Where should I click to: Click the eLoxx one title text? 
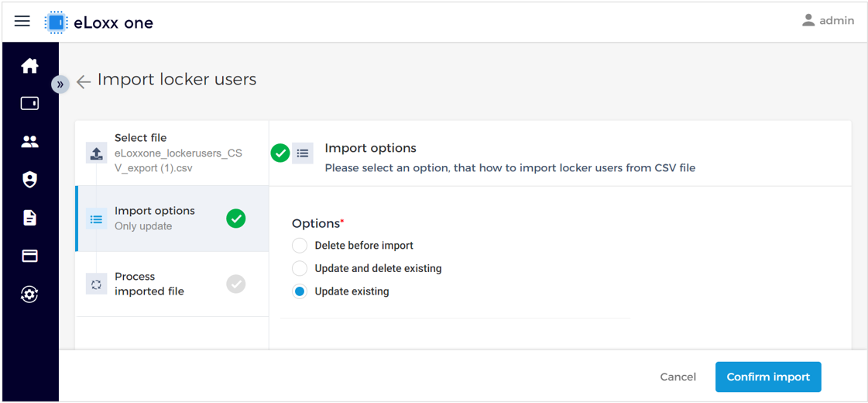click(114, 22)
